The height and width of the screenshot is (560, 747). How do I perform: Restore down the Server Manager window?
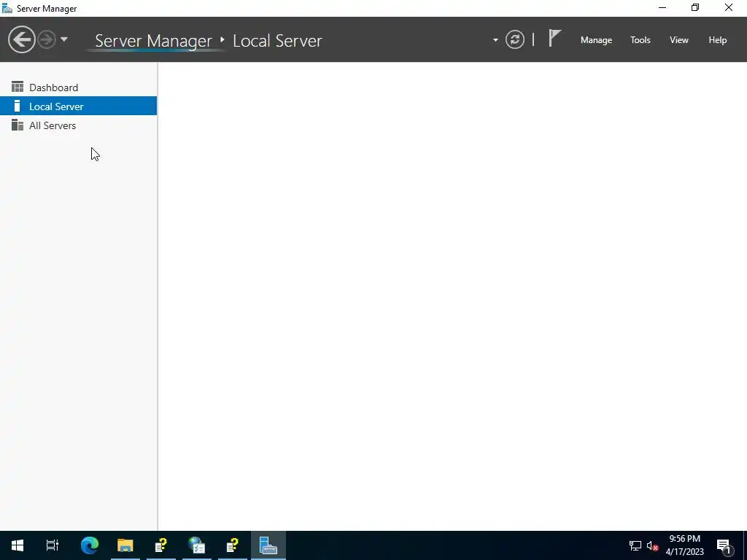pyautogui.click(x=695, y=7)
